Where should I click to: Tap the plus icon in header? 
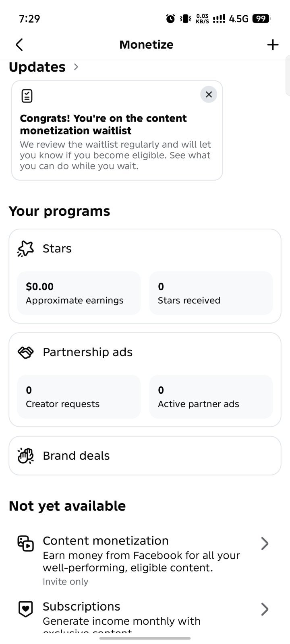273,45
